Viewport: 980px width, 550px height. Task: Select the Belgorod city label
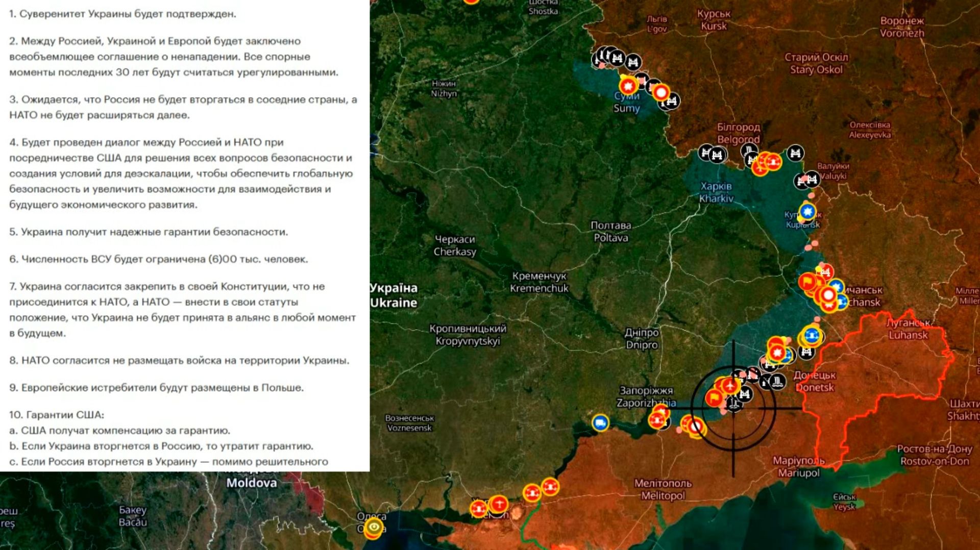tap(739, 133)
